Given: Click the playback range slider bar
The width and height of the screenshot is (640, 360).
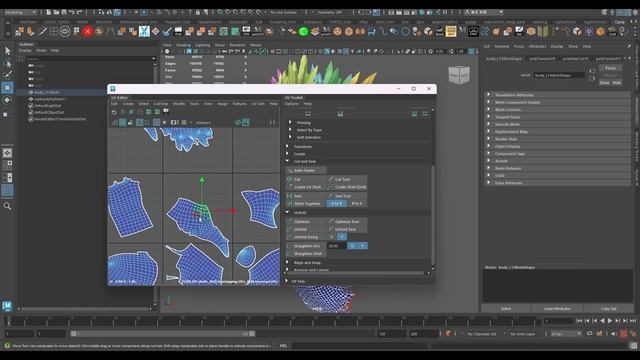Looking at the screenshot, I should click(x=162, y=334).
